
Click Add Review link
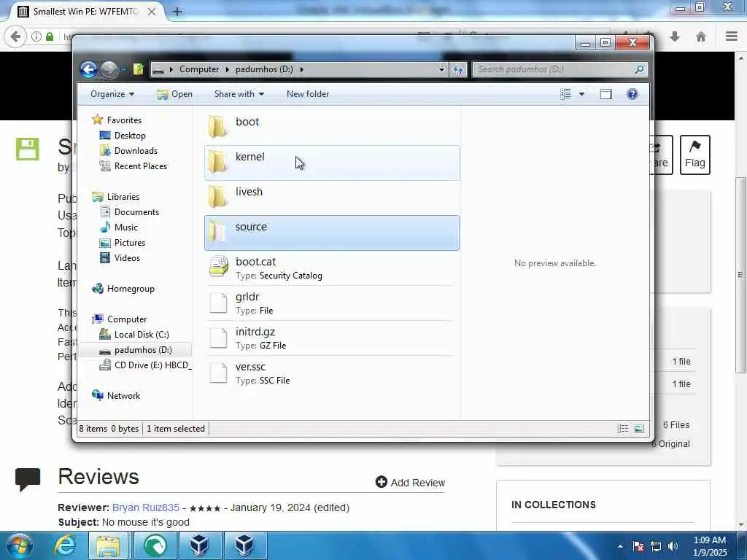pos(410,483)
